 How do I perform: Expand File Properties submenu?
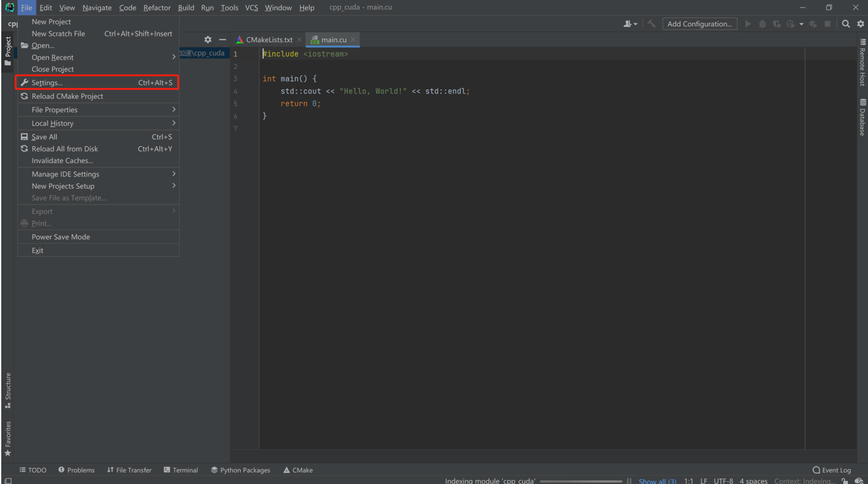click(98, 110)
